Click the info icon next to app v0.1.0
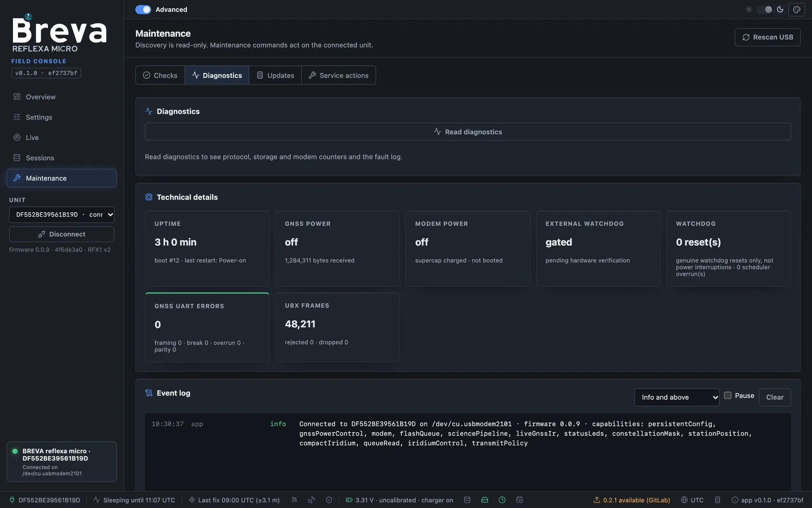Image resolution: width=812 pixels, height=508 pixels. tap(735, 500)
